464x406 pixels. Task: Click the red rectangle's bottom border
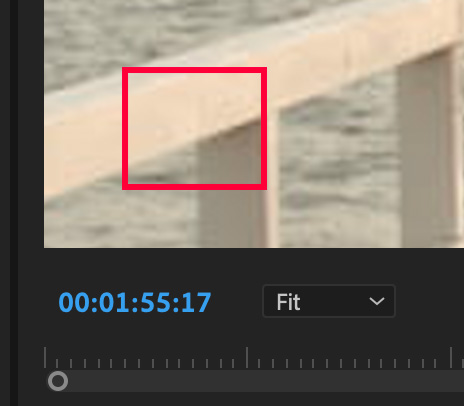[194, 187]
